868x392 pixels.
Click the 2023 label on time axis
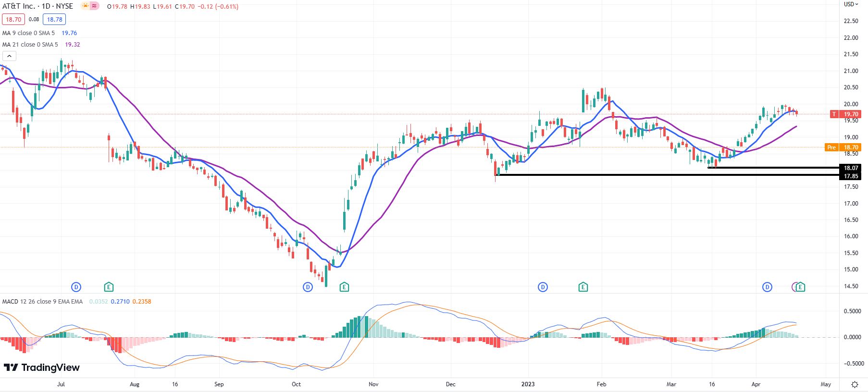click(x=528, y=384)
